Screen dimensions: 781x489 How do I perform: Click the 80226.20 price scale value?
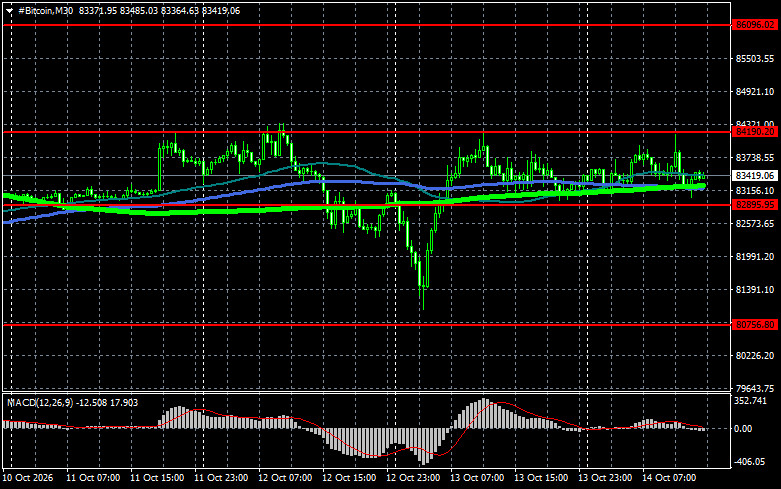point(755,356)
